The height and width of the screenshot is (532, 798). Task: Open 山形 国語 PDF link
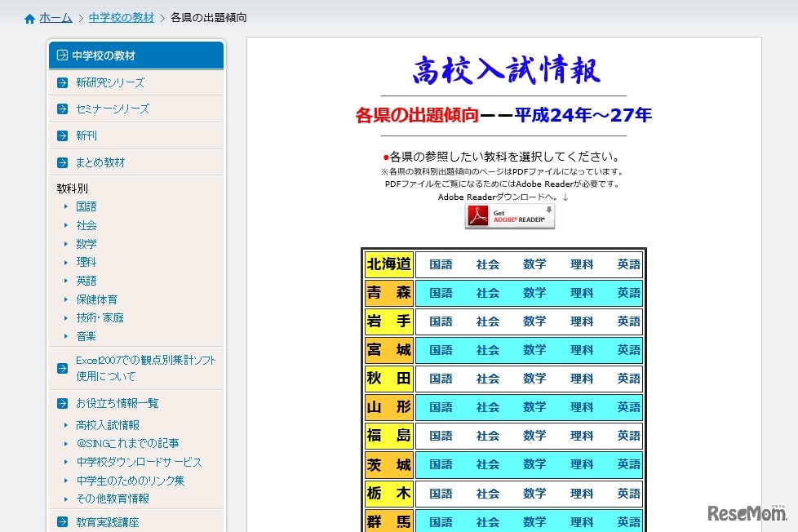[441, 407]
